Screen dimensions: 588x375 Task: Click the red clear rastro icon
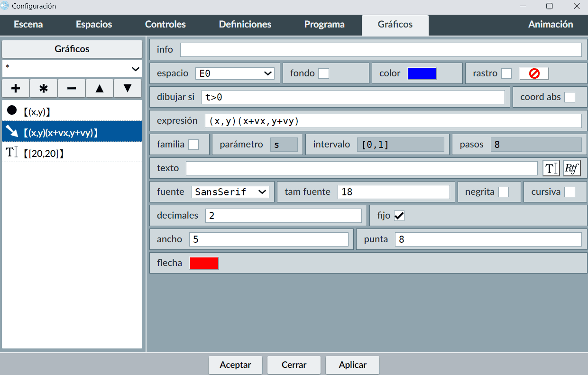(534, 73)
